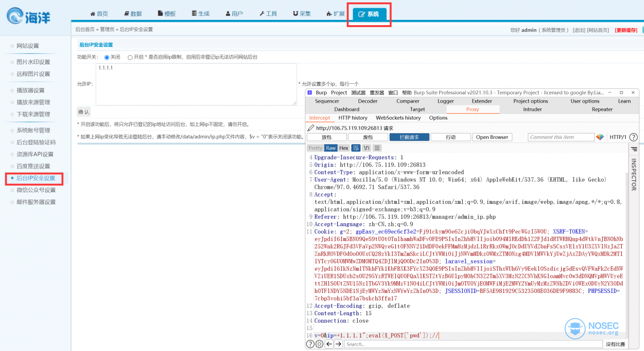Switch to Sequencer tab

click(327, 101)
